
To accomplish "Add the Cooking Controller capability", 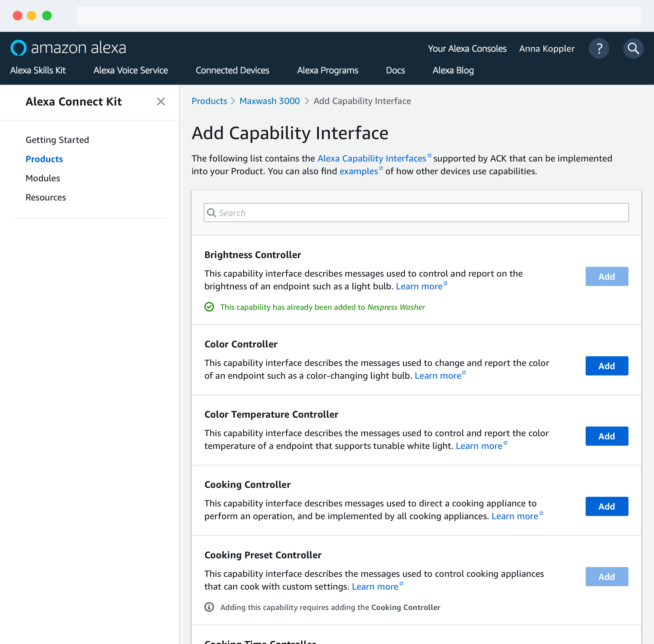I will (x=606, y=506).
